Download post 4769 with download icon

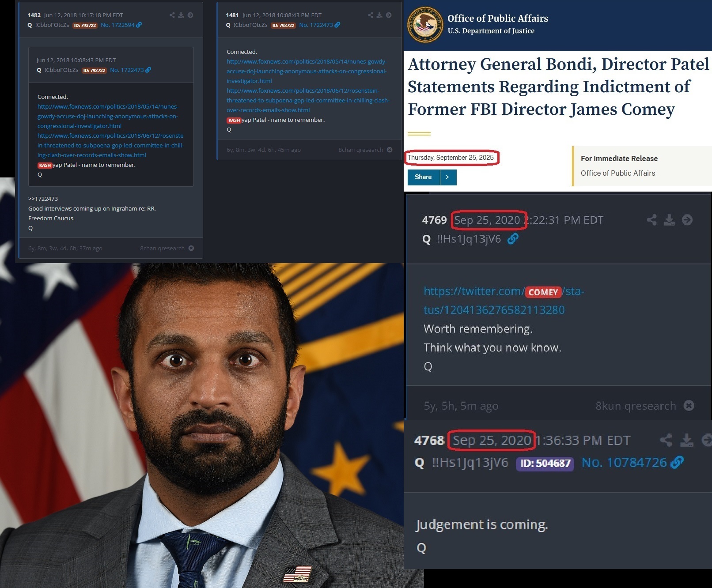[669, 220]
